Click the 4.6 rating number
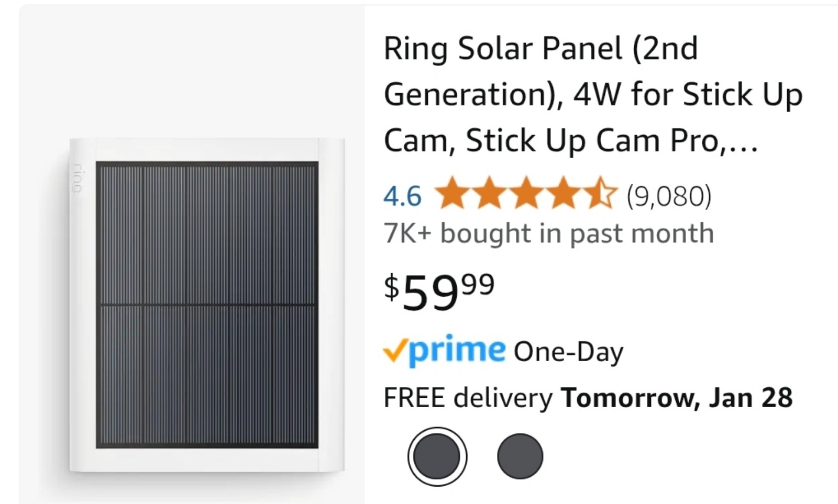The image size is (838, 504). pyautogui.click(x=402, y=196)
